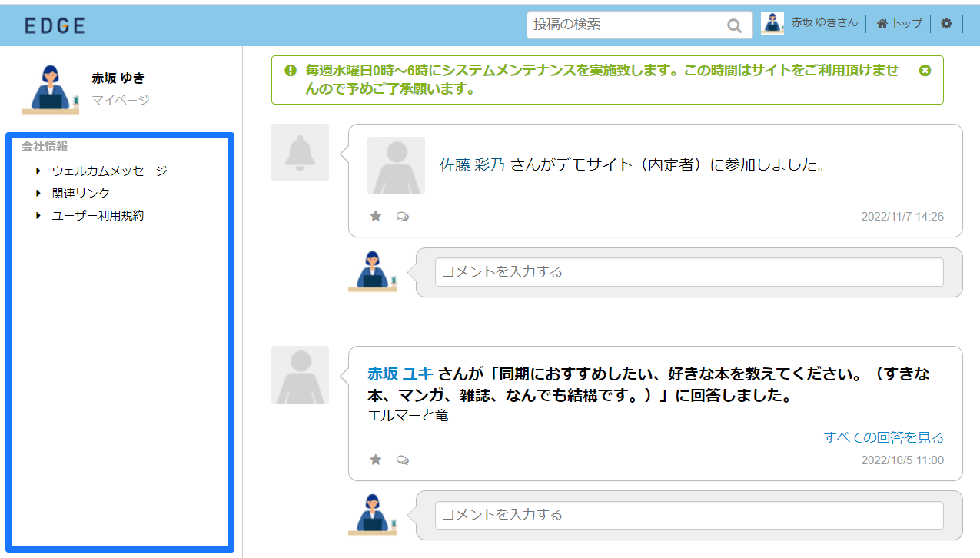
Task: Dismiss the maintenance notice with the X icon
Action: pos(925,70)
